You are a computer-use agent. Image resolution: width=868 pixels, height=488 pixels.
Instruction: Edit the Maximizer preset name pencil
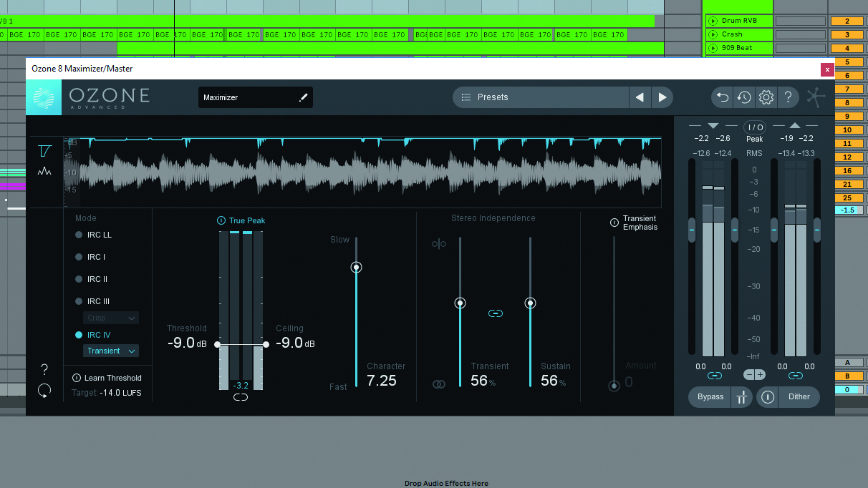pos(304,97)
